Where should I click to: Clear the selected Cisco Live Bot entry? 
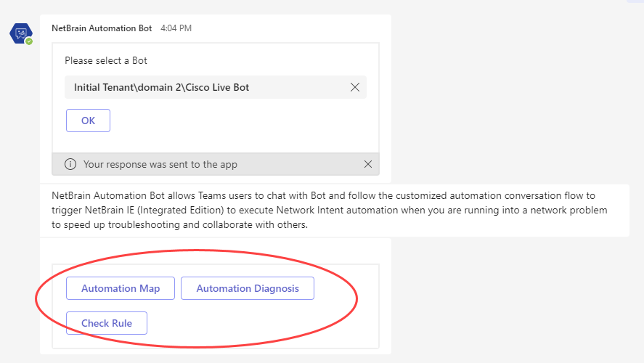pos(355,87)
